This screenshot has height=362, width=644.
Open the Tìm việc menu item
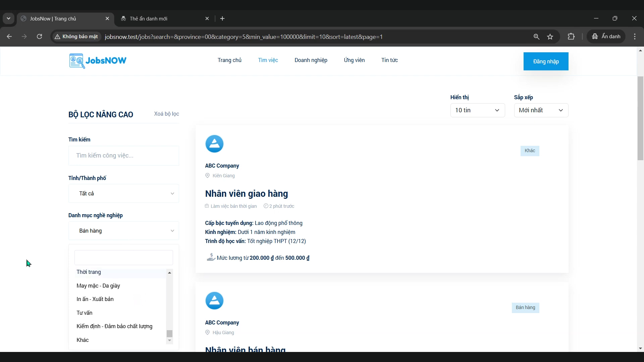point(268,60)
